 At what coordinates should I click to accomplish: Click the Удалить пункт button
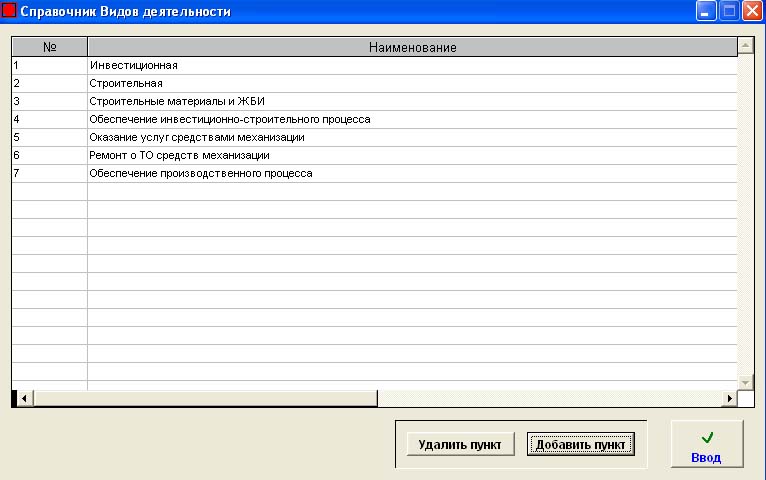460,444
